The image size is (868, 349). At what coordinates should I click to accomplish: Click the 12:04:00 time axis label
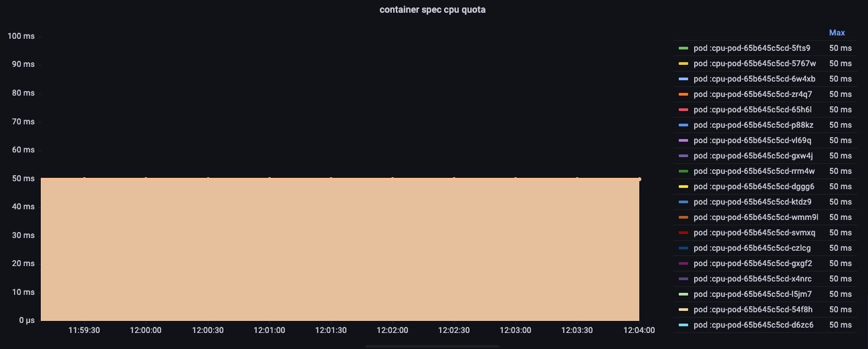(639, 330)
